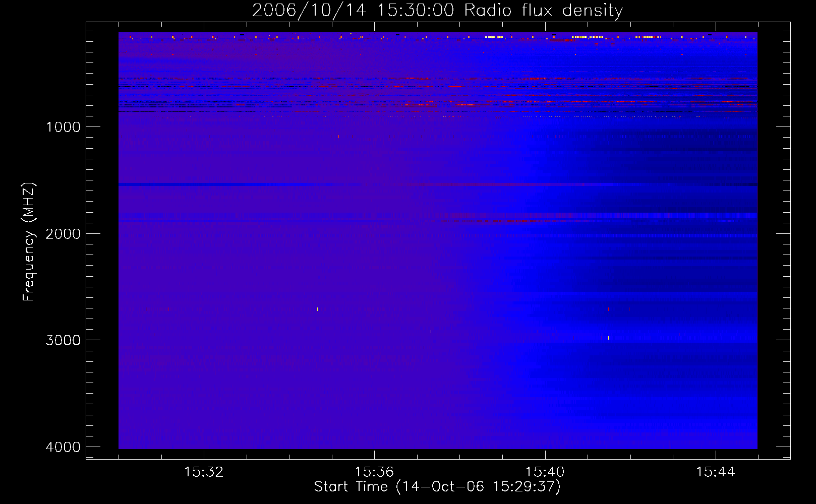Click the 15:36 time tick label

(x=374, y=472)
